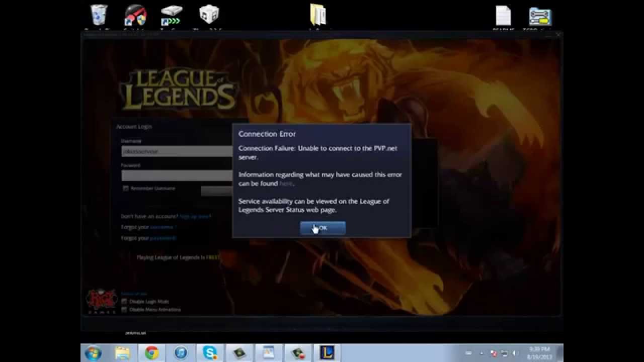The image size is (644, 362).
Task: Open the white cube desktop shortcut
Action: 209,15
